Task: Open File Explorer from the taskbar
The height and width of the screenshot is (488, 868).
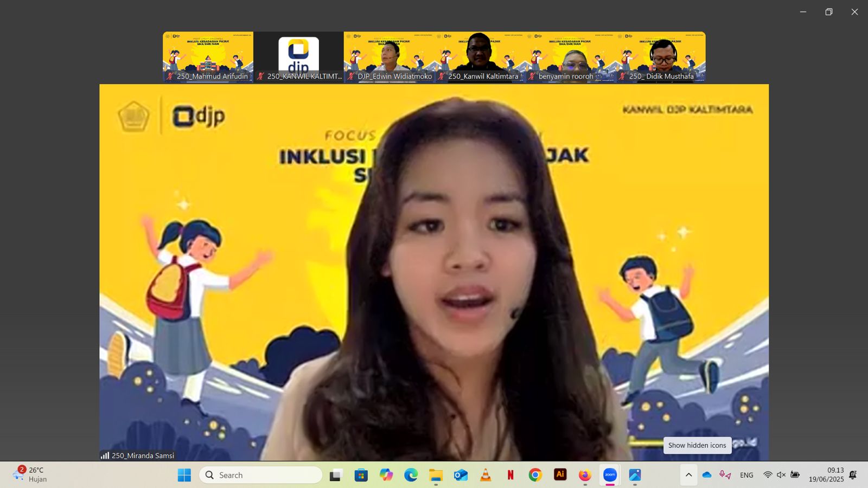Action: pos(436,475)
